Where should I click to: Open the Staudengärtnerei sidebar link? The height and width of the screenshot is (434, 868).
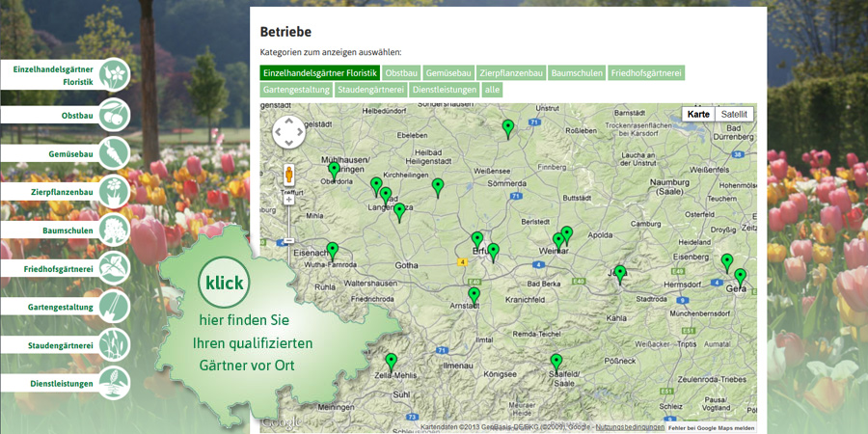coord(61,346)
